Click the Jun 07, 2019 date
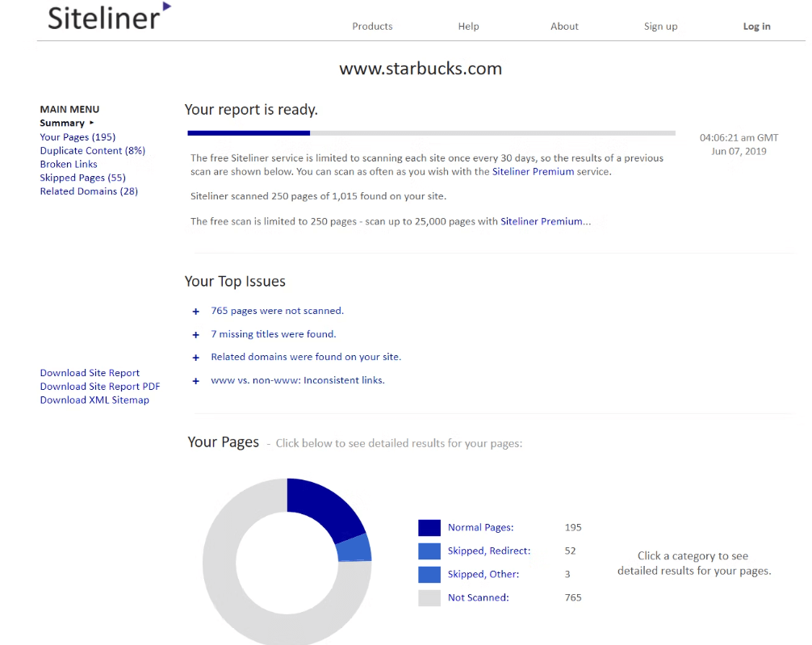 [739, 151]
